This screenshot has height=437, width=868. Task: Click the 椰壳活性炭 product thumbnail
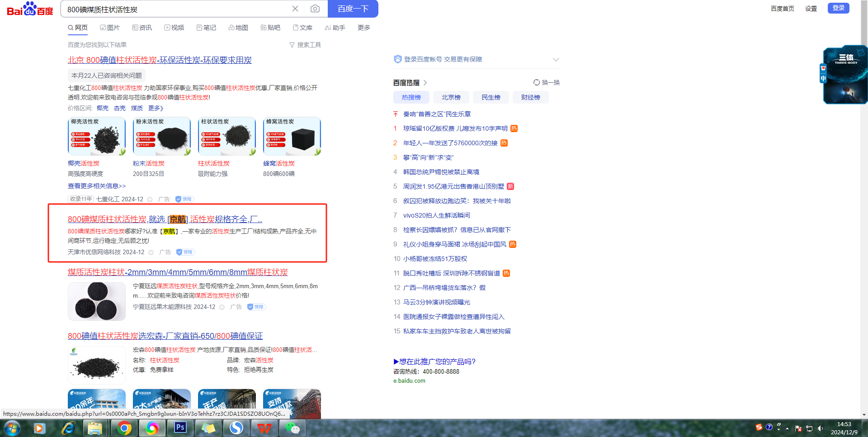97,137
